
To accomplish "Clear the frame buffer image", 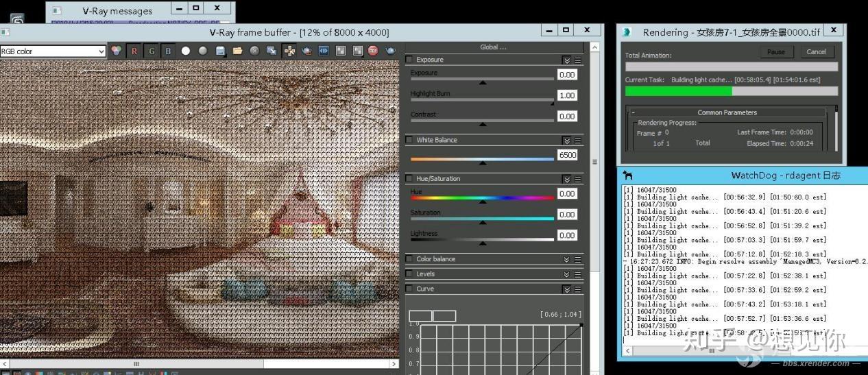I will click(254, 51).
